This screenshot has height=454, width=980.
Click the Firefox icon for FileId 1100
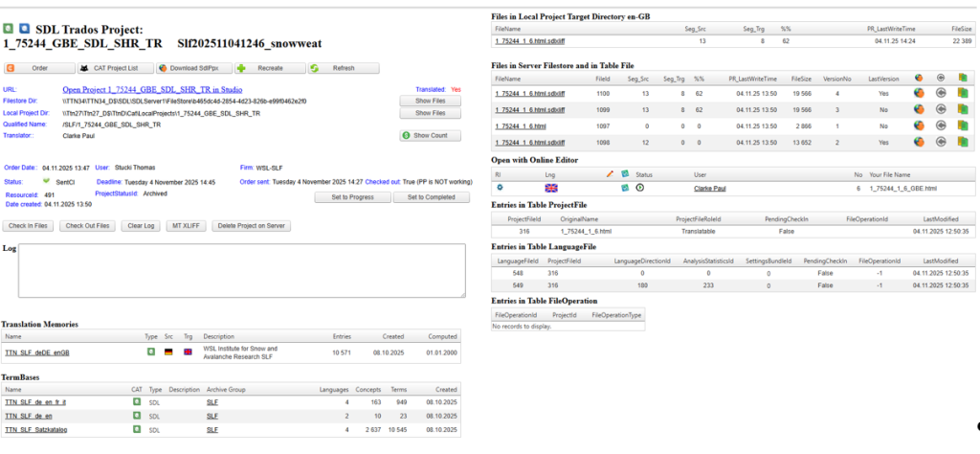pos(919,93)
